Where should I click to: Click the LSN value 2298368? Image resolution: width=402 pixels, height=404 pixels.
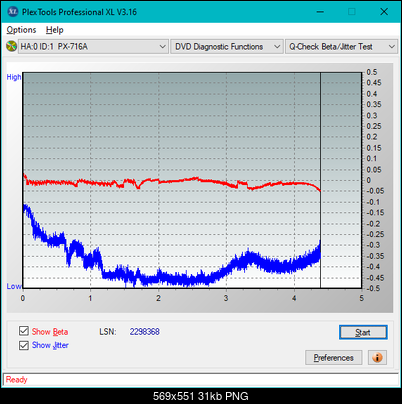click(145, 332)
